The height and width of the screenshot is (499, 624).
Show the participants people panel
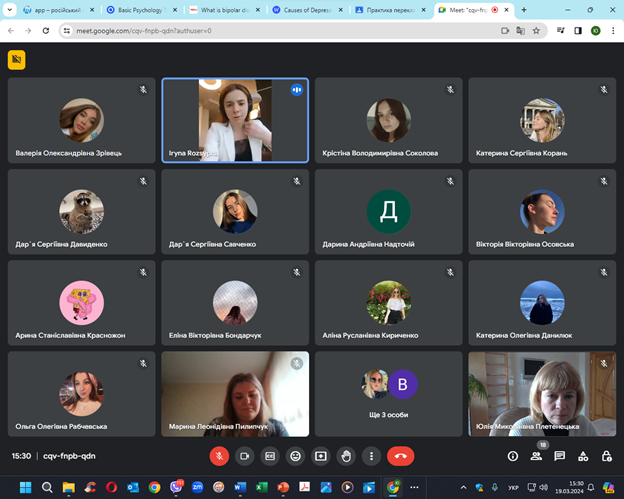pyautogui.click(x=536, y=455)
